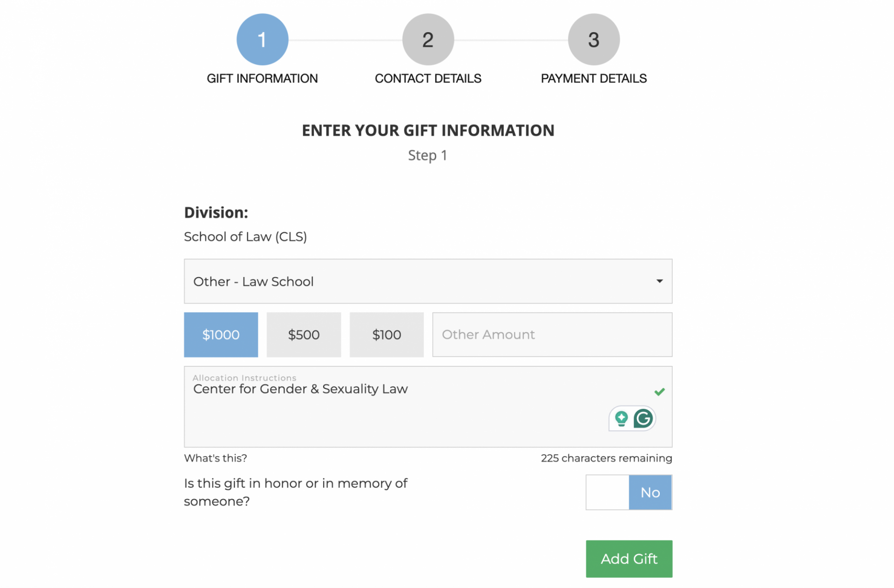Screen dimensions: 894x588
Task: Open the What's this? link
Action: coord(215,458)
